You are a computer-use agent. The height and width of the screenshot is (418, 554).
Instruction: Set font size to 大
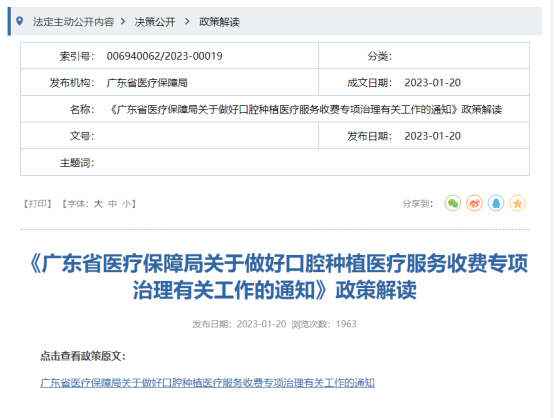[98, 204]
